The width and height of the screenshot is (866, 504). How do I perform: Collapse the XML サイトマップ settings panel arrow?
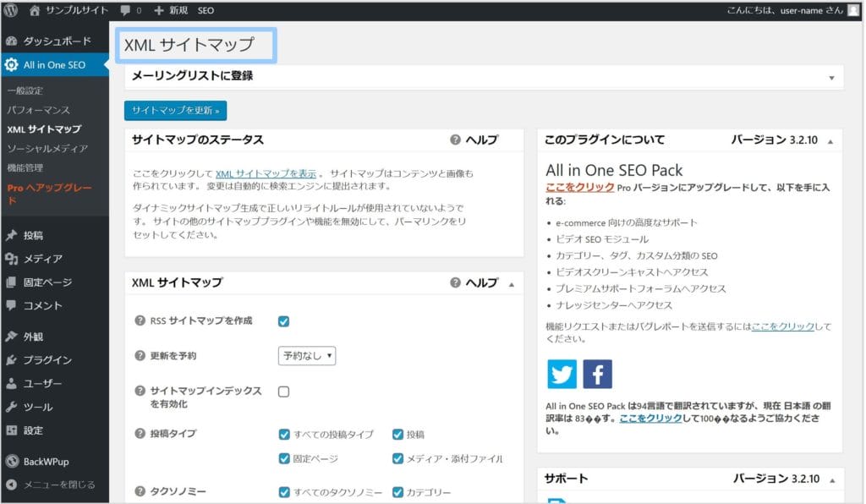[x=512, y=284]
